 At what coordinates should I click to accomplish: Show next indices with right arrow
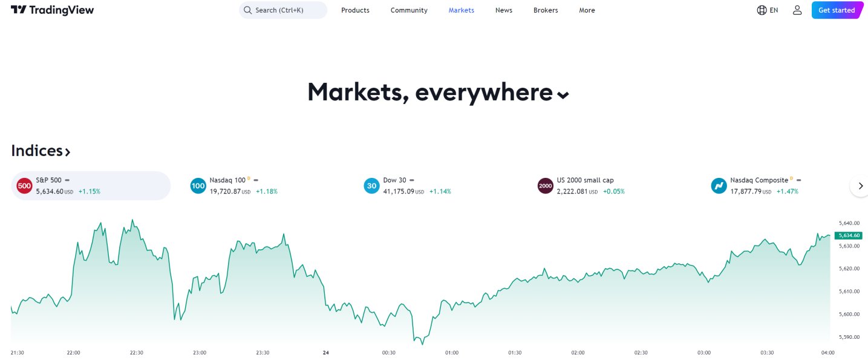(860, 186)
